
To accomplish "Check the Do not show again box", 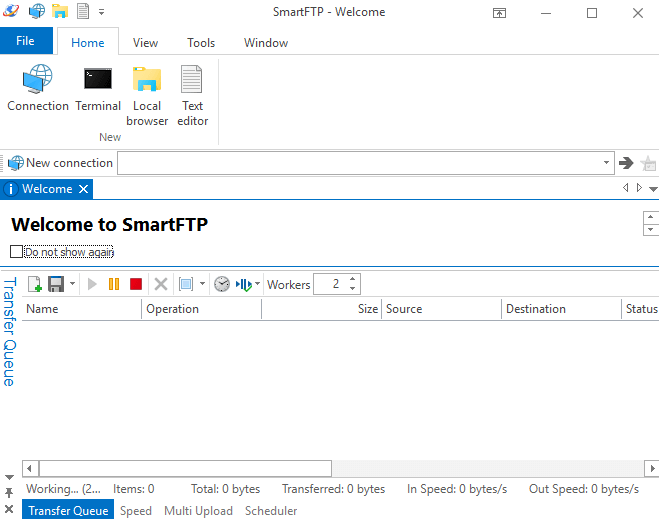I will pyautogui.click(x=16, y=252).
